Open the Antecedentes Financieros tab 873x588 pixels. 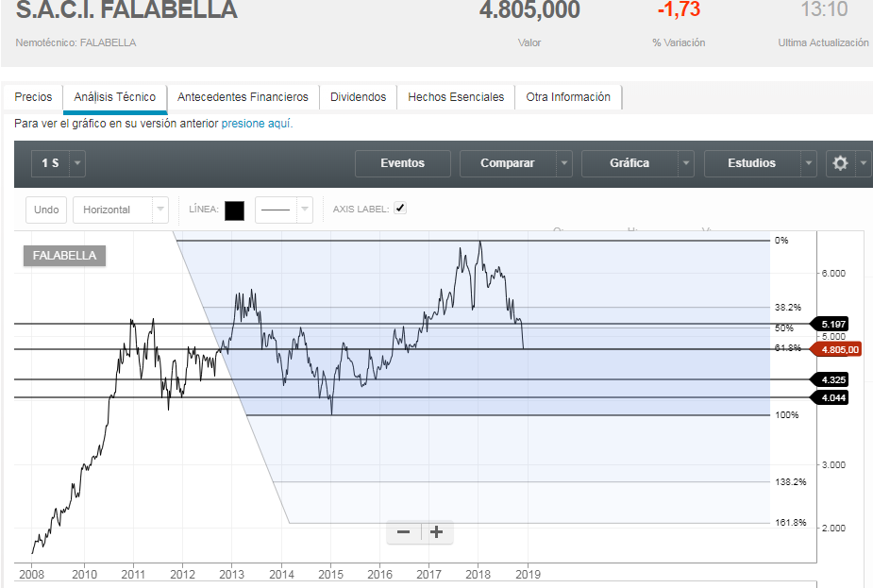(x=243, y=97)
